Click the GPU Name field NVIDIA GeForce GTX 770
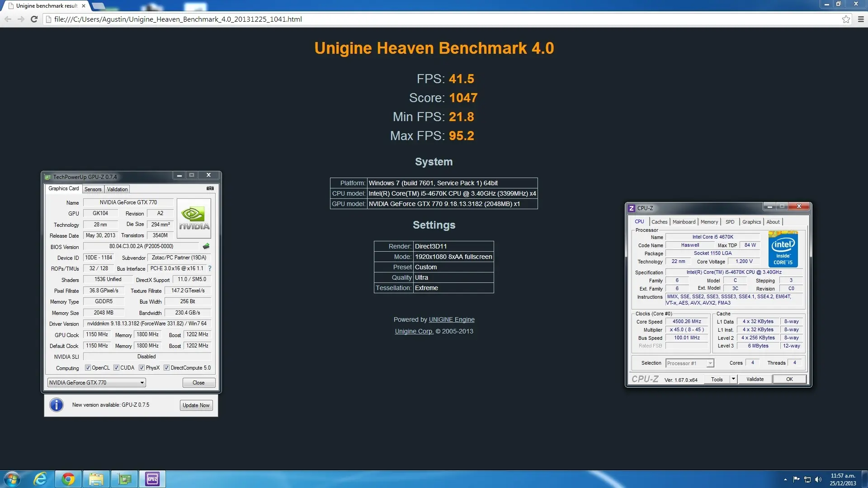 (x=128, y=202)
